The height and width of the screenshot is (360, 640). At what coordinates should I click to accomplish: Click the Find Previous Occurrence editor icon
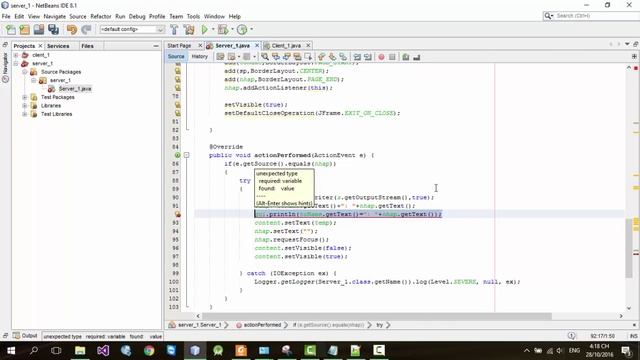click(276, 57)
